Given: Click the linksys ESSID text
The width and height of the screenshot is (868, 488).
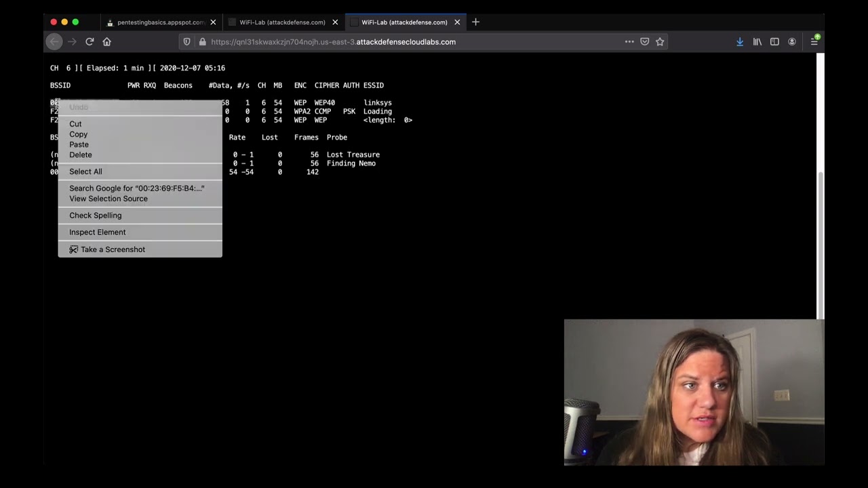Looking at the screenshot, I should click(378, 103).
